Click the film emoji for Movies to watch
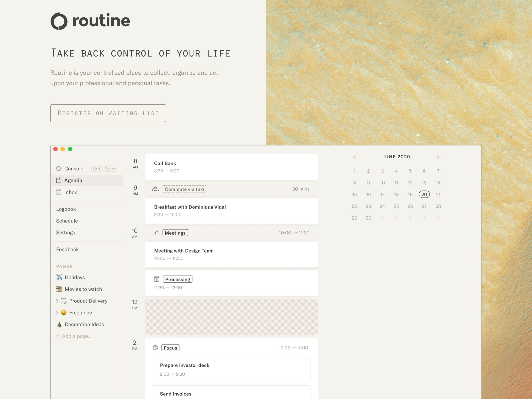The width and height of the screenshot is (532, 399). (59, 289)
